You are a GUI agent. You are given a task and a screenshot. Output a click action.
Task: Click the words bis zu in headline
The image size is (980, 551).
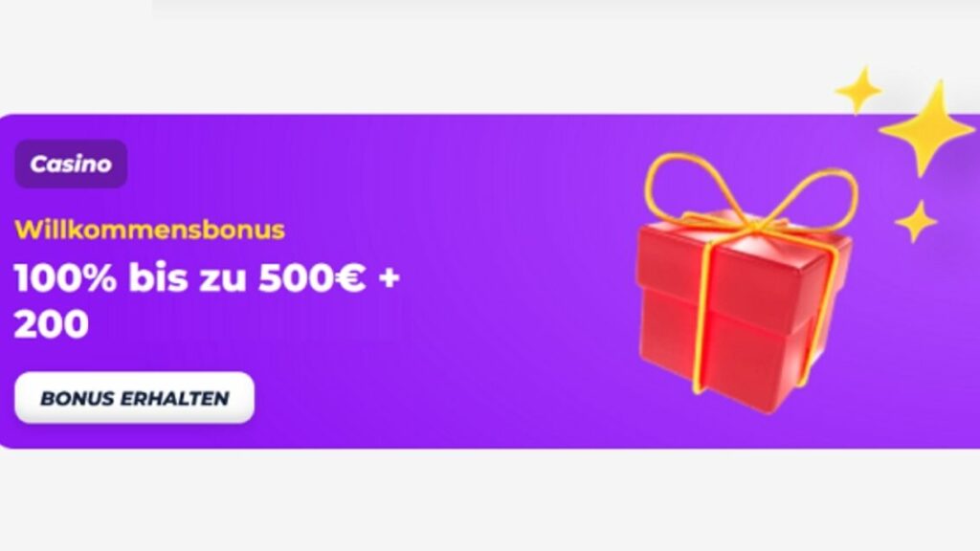pyautogui.click(x=188, y=278)
